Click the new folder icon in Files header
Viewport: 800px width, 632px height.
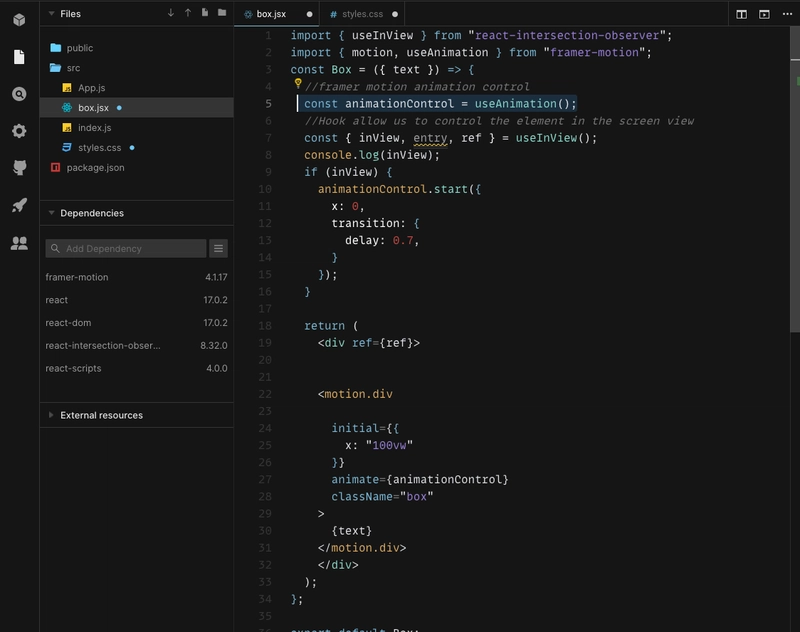[x=222, y=13]
